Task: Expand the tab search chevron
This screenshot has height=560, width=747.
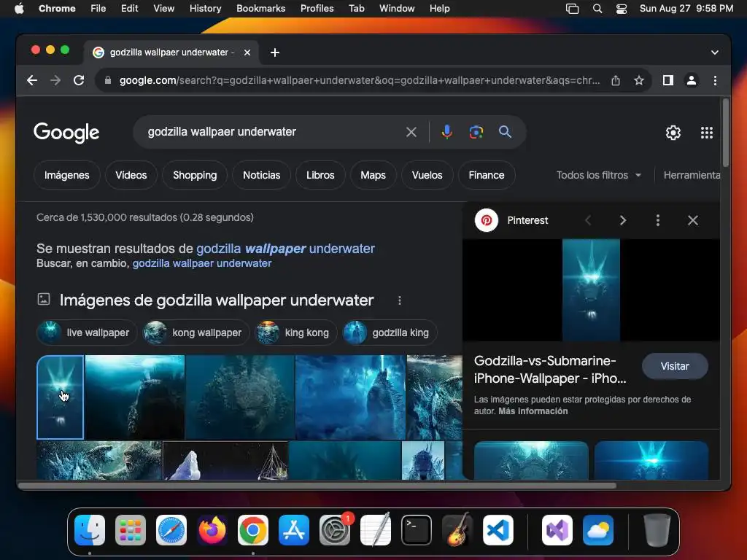Action: (715, 52)
